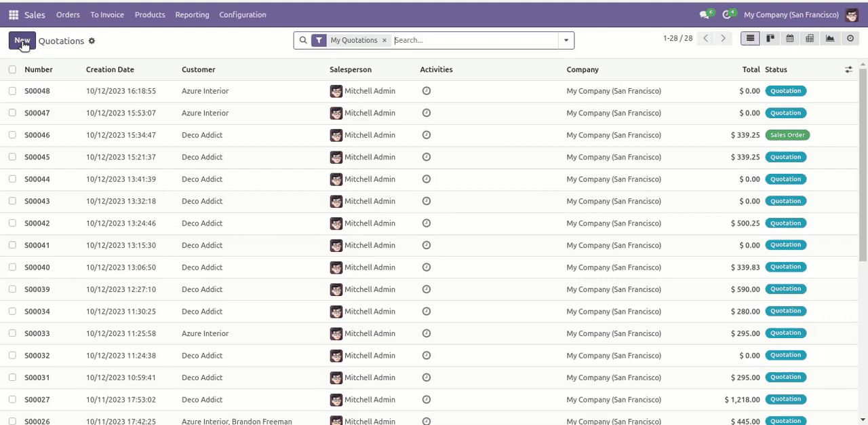This screenshot has height=425, width=868.
Task: Switch to list view
Action: tap(750, 39)
